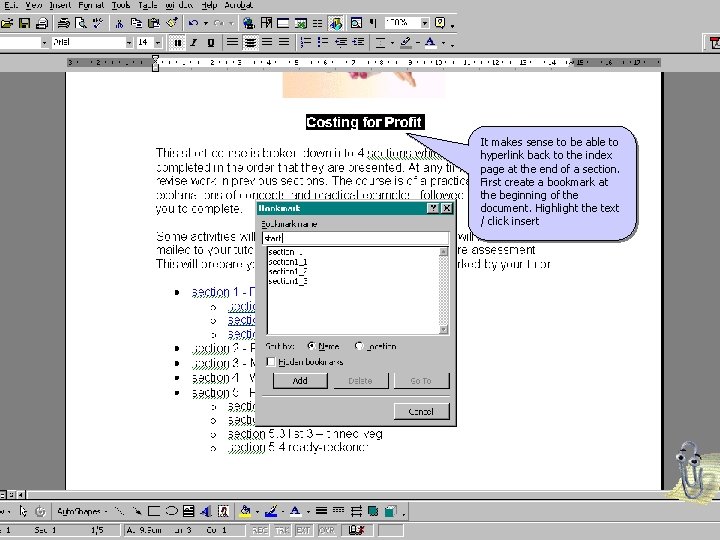
Task: Apply Highlight color on Formatting toolbar
Action: [x=405, y=42]
